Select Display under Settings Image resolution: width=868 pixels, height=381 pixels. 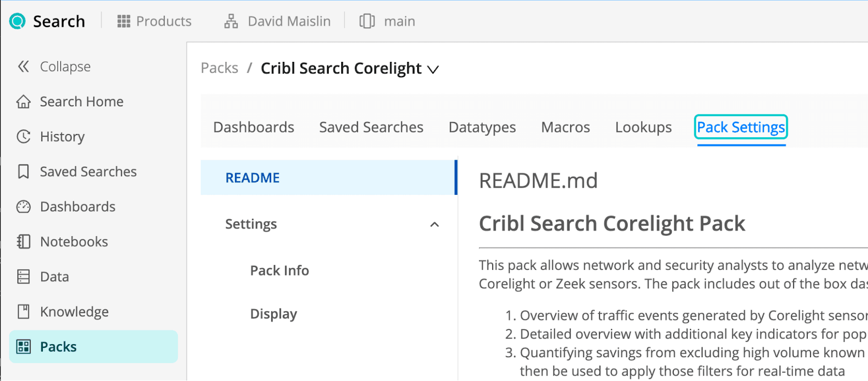[x=273, y=314]
